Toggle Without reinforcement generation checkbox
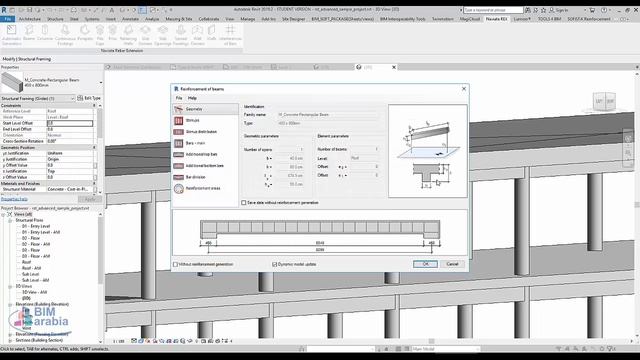This screenshot has height=360, width=640. coord(176,264)
